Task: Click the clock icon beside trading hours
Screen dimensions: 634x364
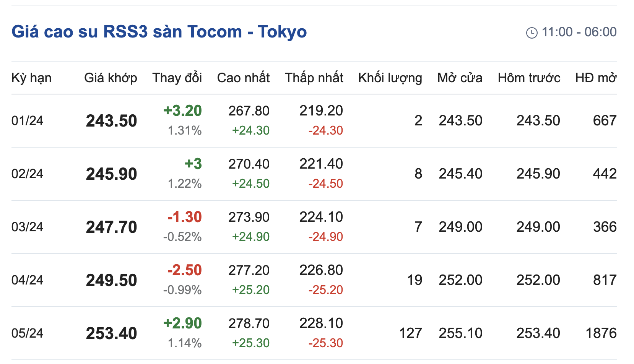Action: pos(532,33)
